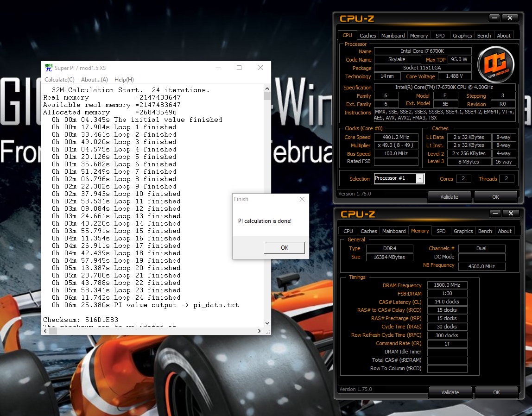532x416 pixels.
Task: Select Memory tab in lower CPU-Z window
Action: [420, 231]
